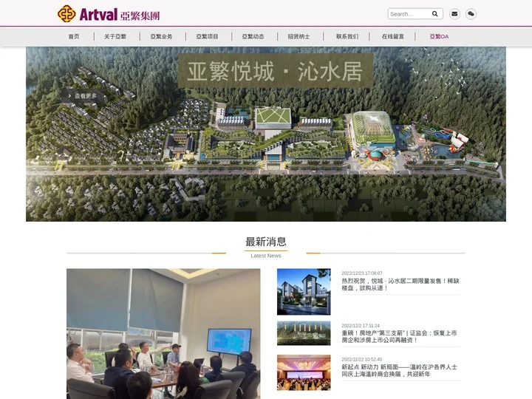This screenshot has width=532, height=399.
Task: Go to 在线留言 page
Action: point(393,36)
